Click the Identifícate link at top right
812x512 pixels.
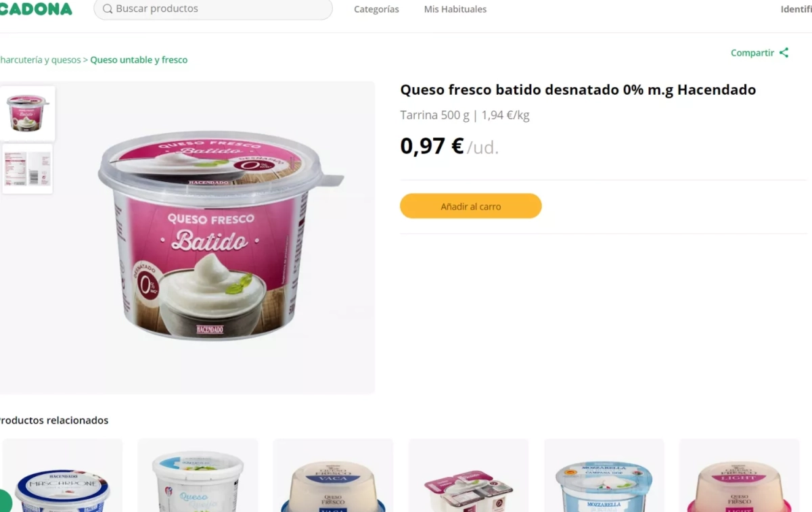(x=796, y=9)
